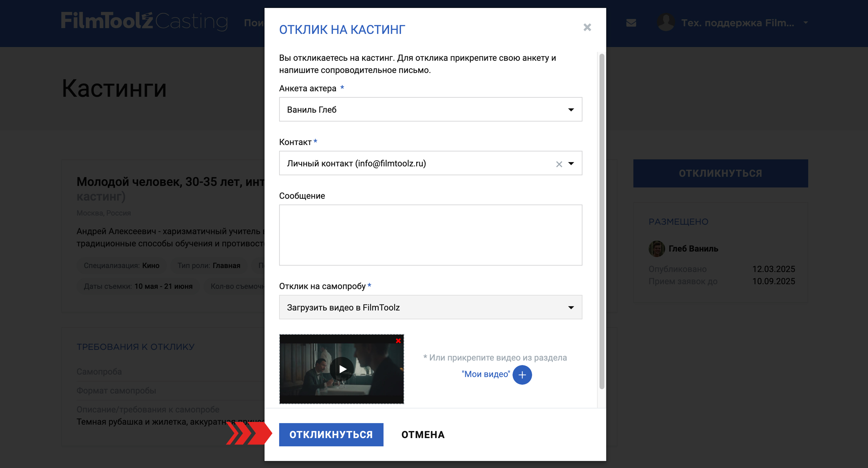This screenshot has width=868, height=468.
Task: Click blue plus icon to add video
Action: pyautogui.click(x=522, y=375)
